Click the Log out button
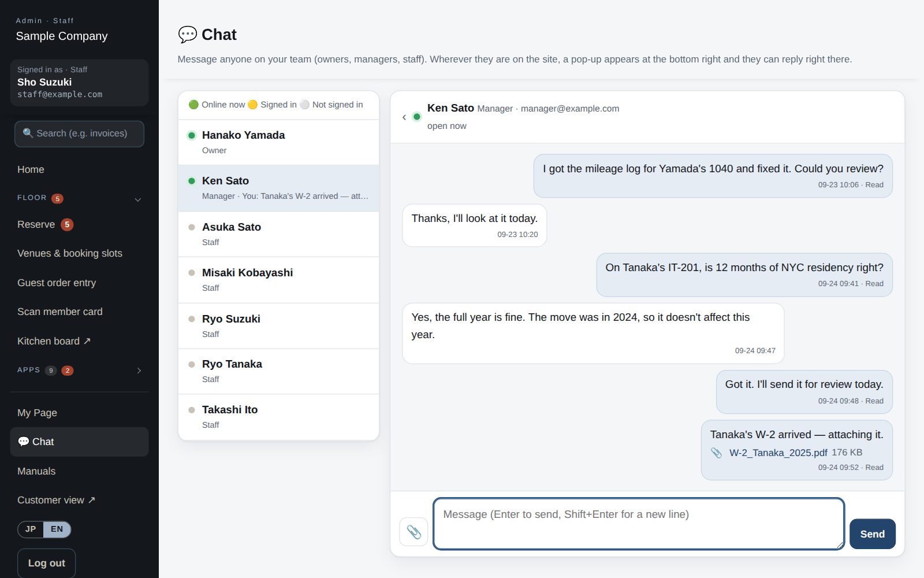The width and height of the screenshot is (924, 578). (46, 563)
